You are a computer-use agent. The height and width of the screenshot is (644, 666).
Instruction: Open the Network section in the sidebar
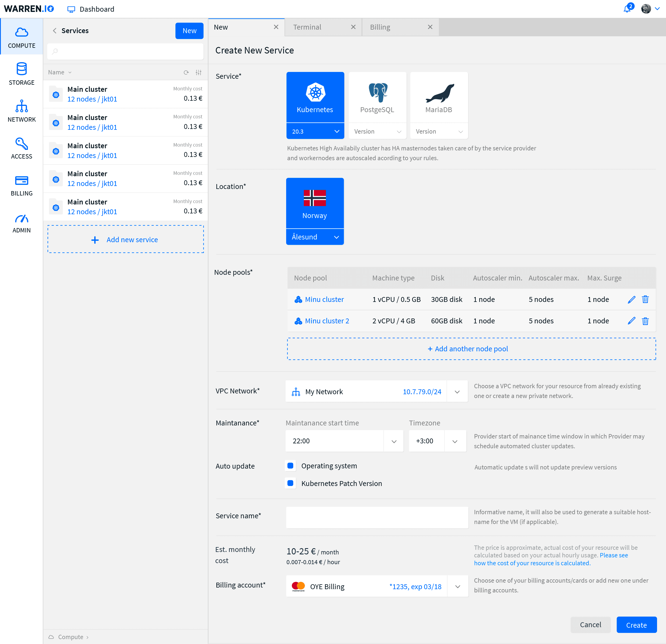tap(21, 111)
